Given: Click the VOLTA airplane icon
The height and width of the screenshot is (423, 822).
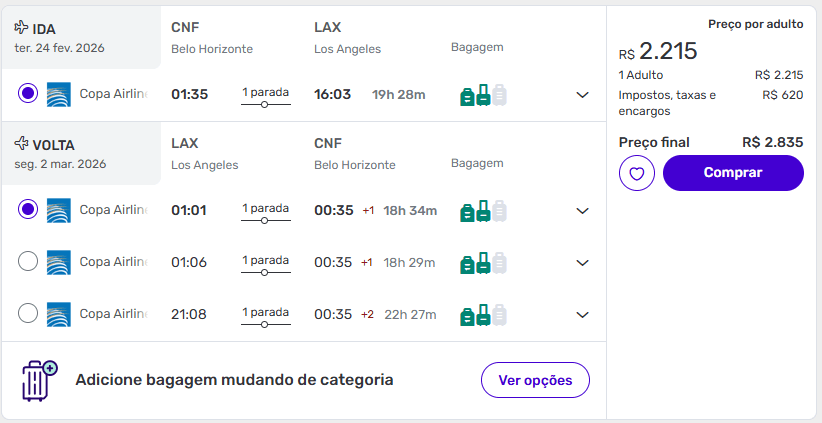Looking at the screenshot, I should click(22, 144).
